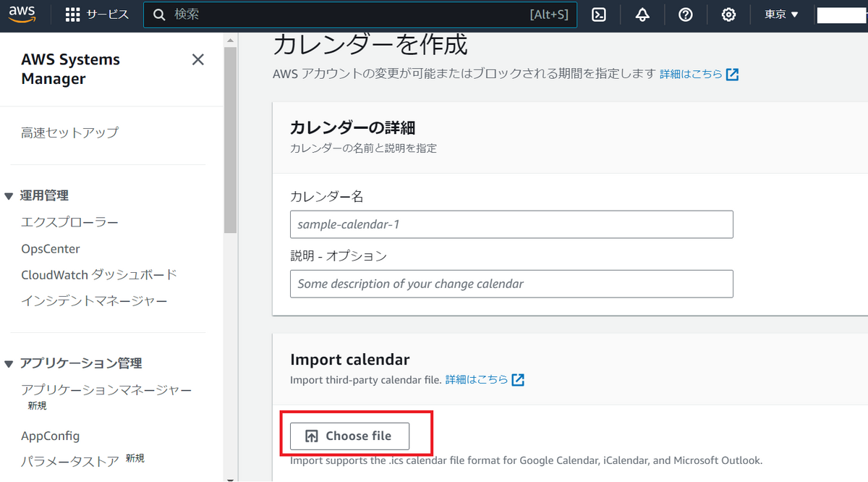The image size is (868, 482).
Task: Click the カレンダーの詳細 heading
Action: click(x=352, y=128)
